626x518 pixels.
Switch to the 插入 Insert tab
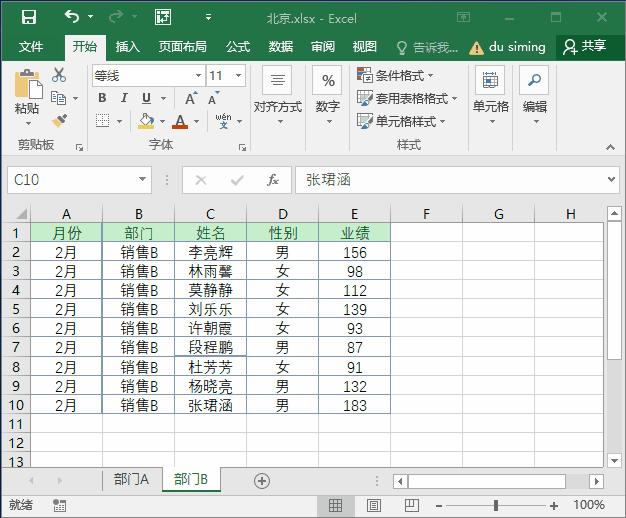127,47
